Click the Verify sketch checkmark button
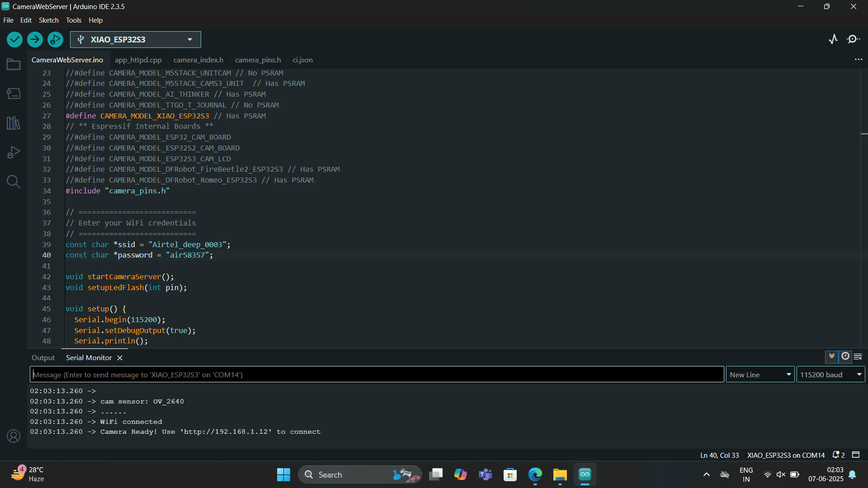Screen dimensions: 868x488 pyautogui.click(x=14, y=40)
